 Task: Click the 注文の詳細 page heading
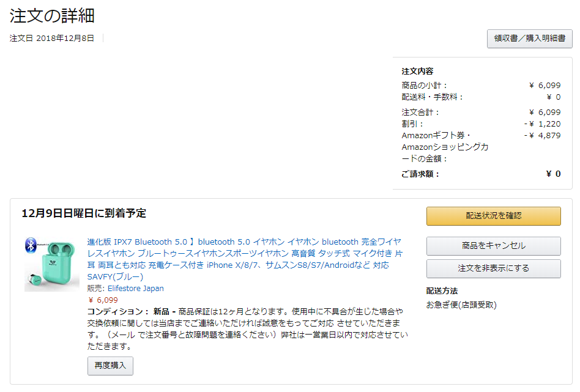point(52,15)
